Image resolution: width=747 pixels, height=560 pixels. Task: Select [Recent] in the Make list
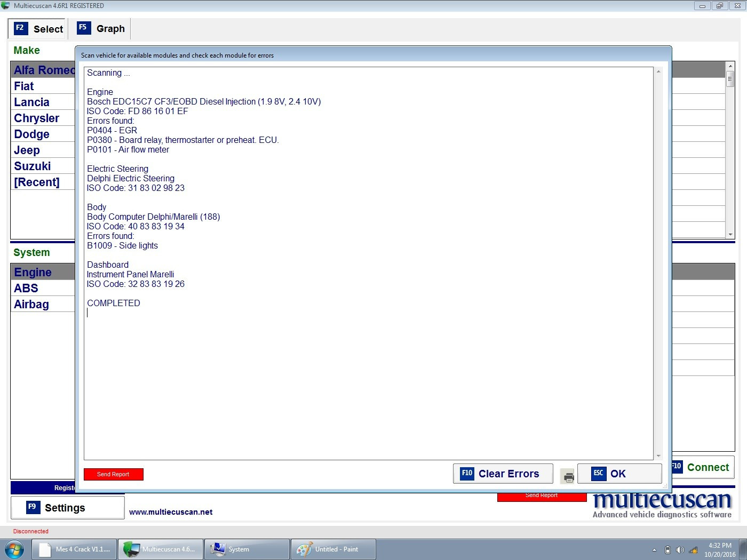43,182
